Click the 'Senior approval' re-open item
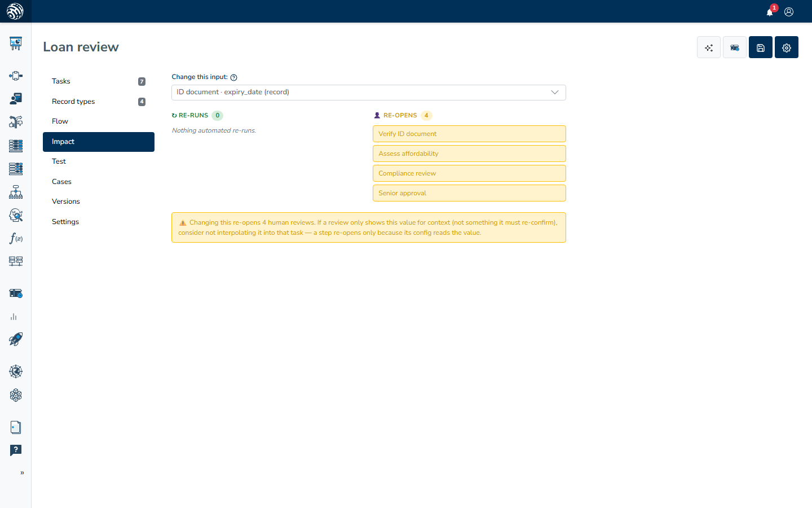Screen dimensions: 812x508 469,193
